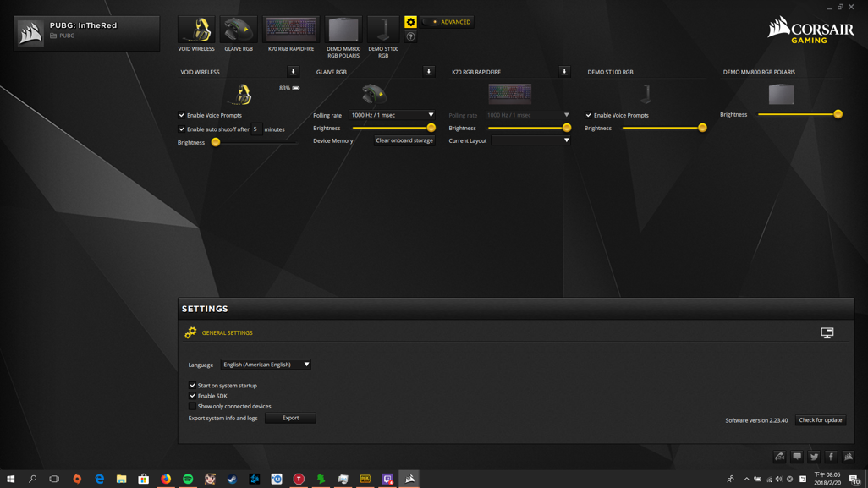
Task: Click the Clear onboard storage button
Action: (404, 140)
